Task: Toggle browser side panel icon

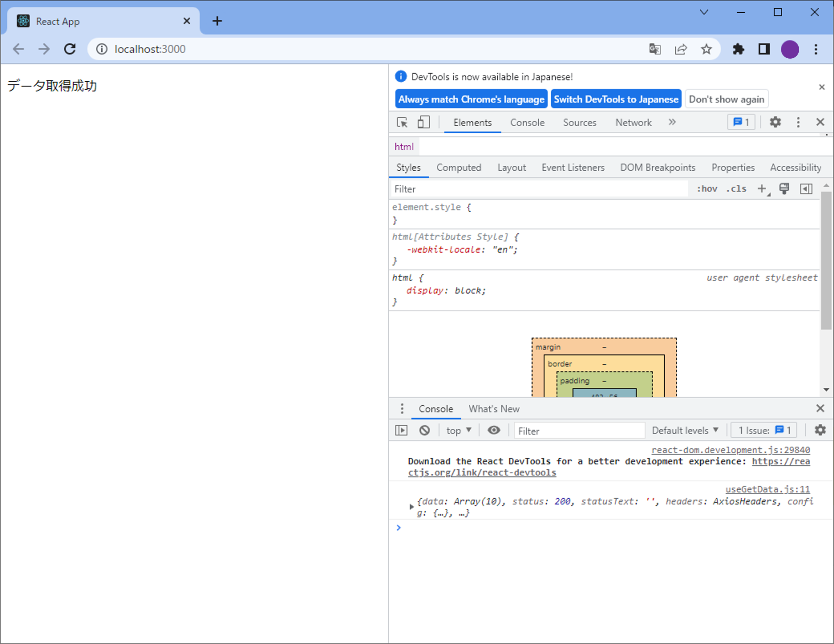Action: [x=763, y=49]
